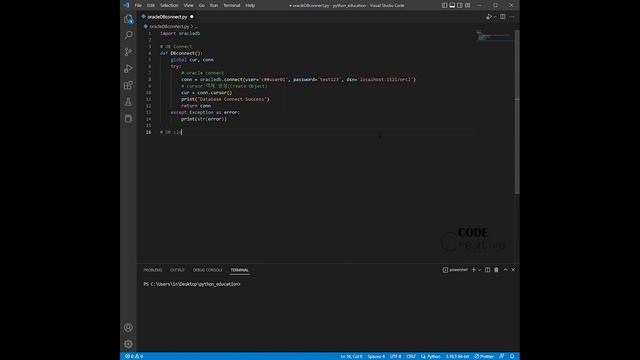Split the editor right

pyautogui.click(x=503, y=17)
